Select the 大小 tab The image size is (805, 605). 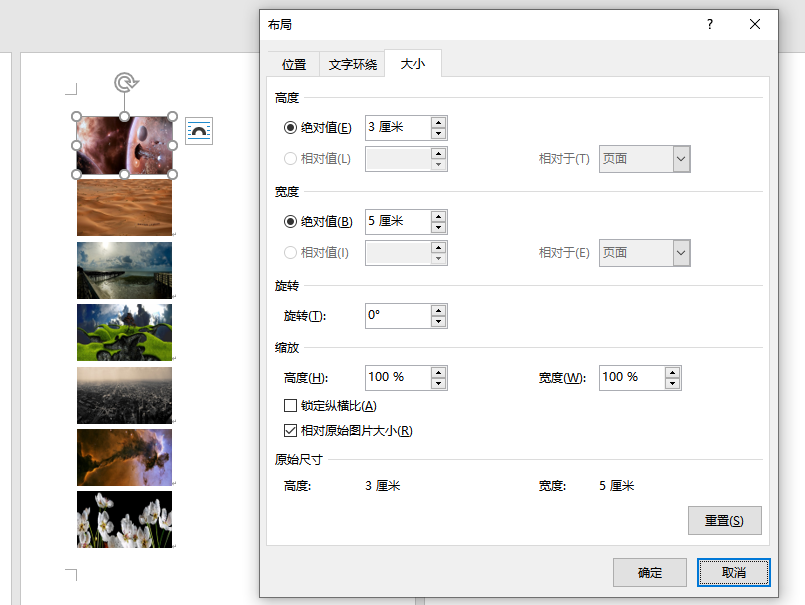tap(413, 64)
